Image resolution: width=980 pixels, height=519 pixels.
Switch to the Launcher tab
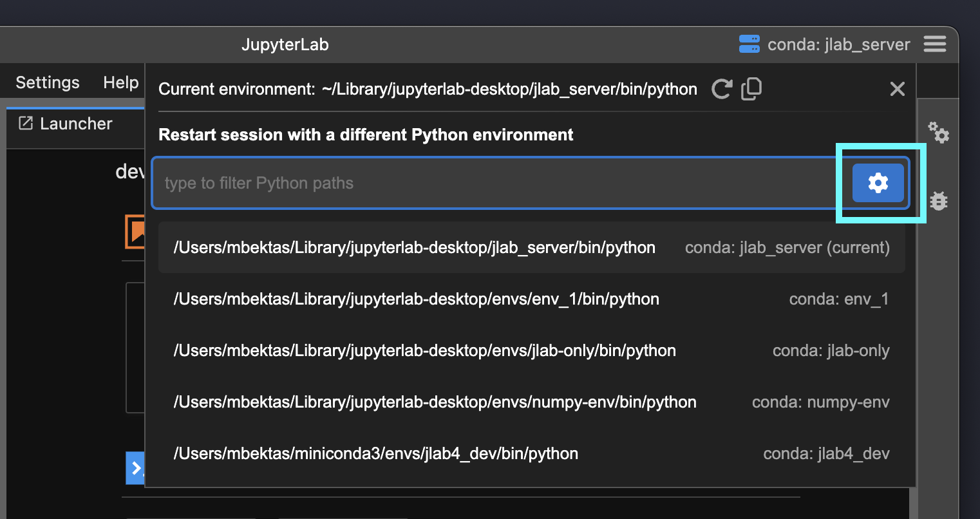(75, 124)
